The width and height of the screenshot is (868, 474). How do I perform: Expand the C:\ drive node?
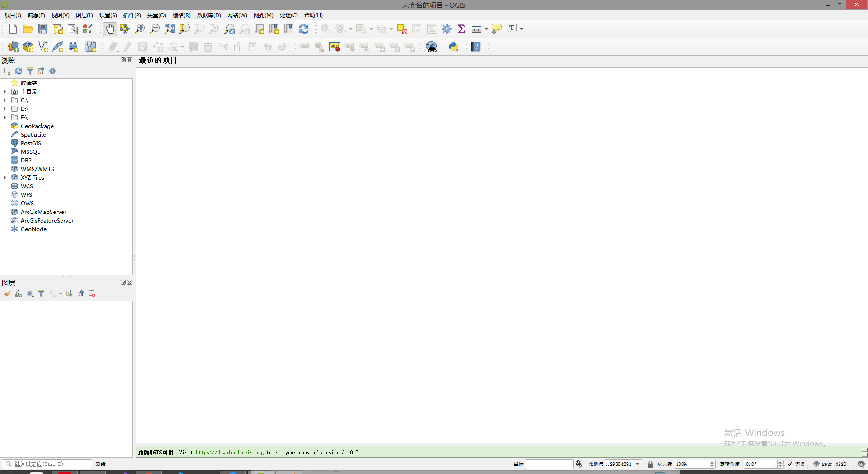point(5,100)
